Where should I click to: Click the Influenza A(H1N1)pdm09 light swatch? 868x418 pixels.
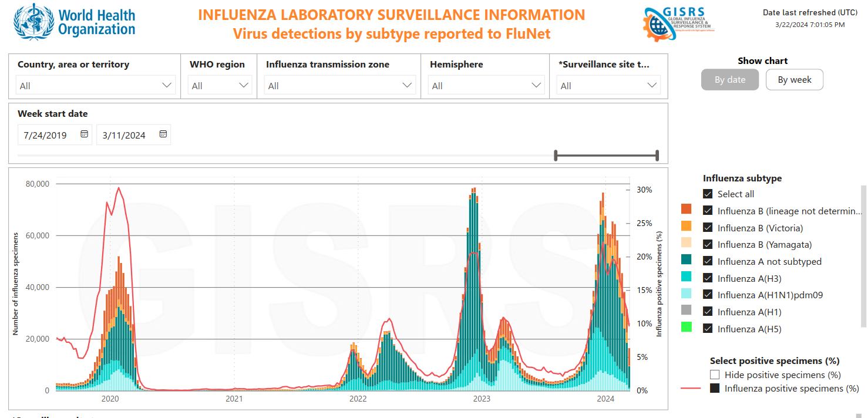(x=686, y=293)
